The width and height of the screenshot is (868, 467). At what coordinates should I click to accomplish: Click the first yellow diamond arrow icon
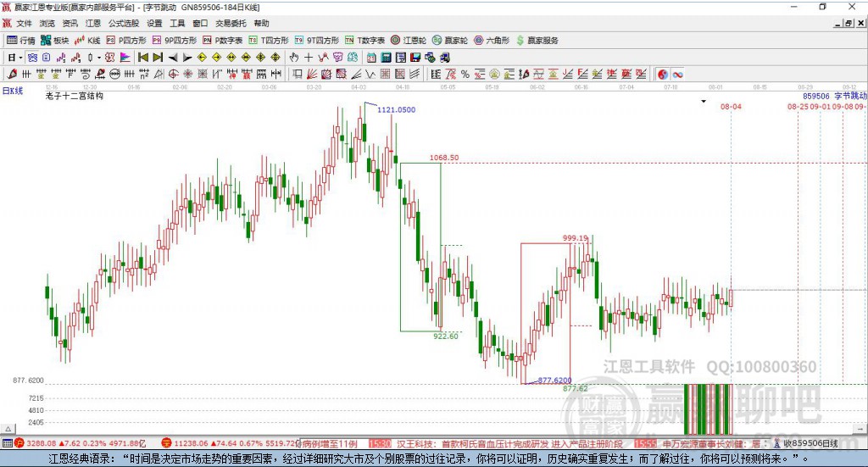pos(202,58)
